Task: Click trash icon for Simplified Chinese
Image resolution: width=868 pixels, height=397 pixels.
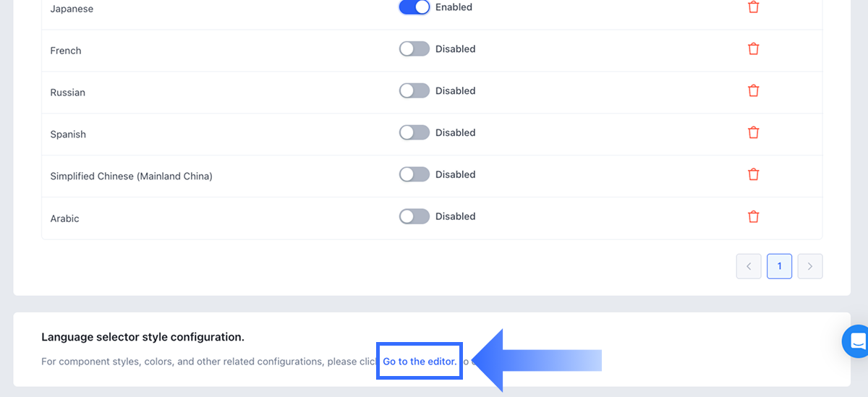Action: pos(753,174)
